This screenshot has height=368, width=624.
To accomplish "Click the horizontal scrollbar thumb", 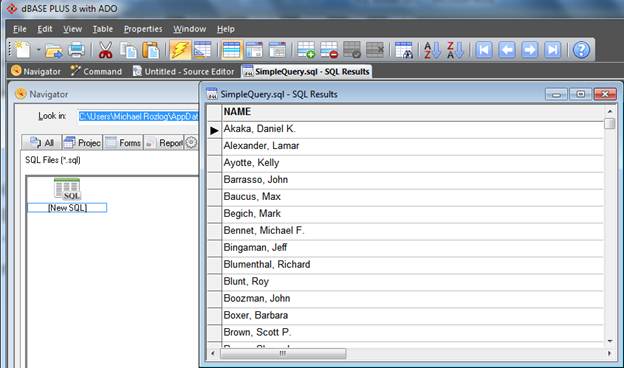I will point(283,353).
